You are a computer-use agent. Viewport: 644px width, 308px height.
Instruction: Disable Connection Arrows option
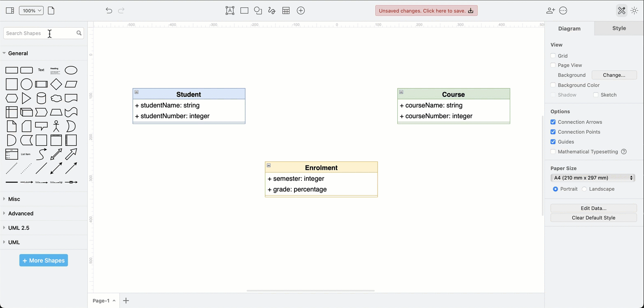[553, 122]
